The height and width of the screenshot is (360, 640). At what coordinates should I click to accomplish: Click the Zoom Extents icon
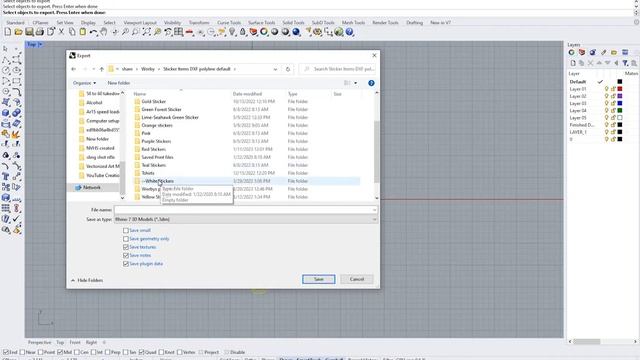coord(147,32)
